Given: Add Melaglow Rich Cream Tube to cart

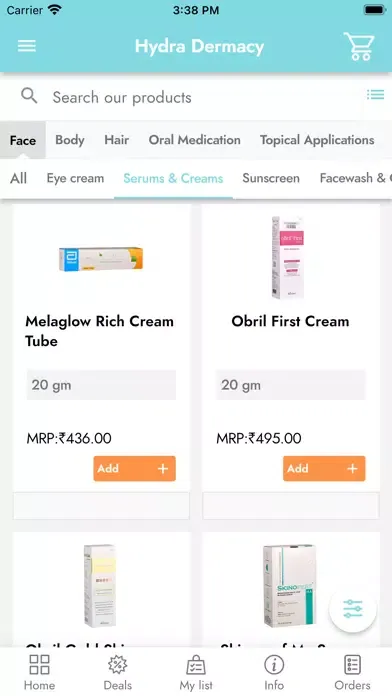Looking at the screenshot, I should pos(135,468).
